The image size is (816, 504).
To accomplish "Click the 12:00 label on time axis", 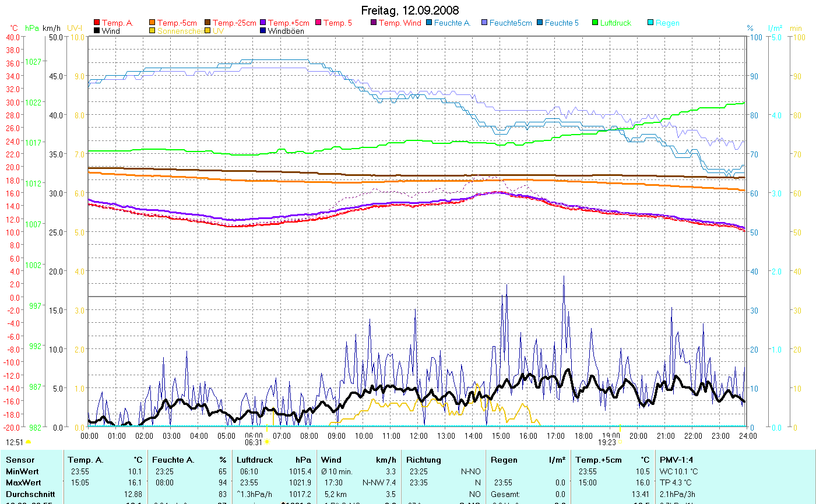I will point(418,435).
